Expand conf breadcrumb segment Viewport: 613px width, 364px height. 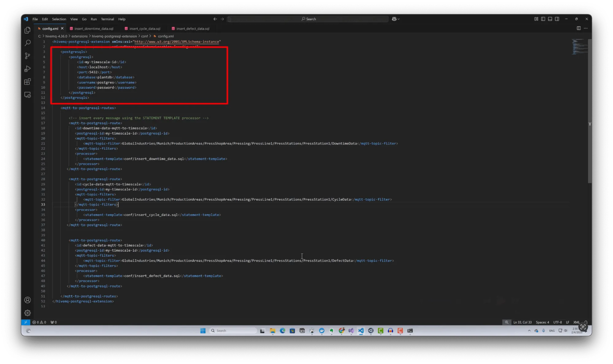point(144,36)
